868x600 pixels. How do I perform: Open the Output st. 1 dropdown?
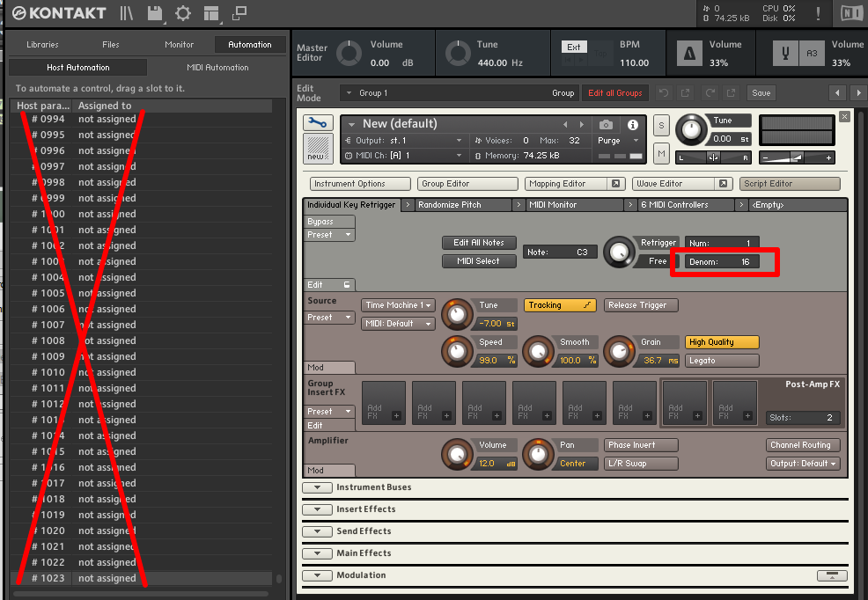tap(403, 141)
